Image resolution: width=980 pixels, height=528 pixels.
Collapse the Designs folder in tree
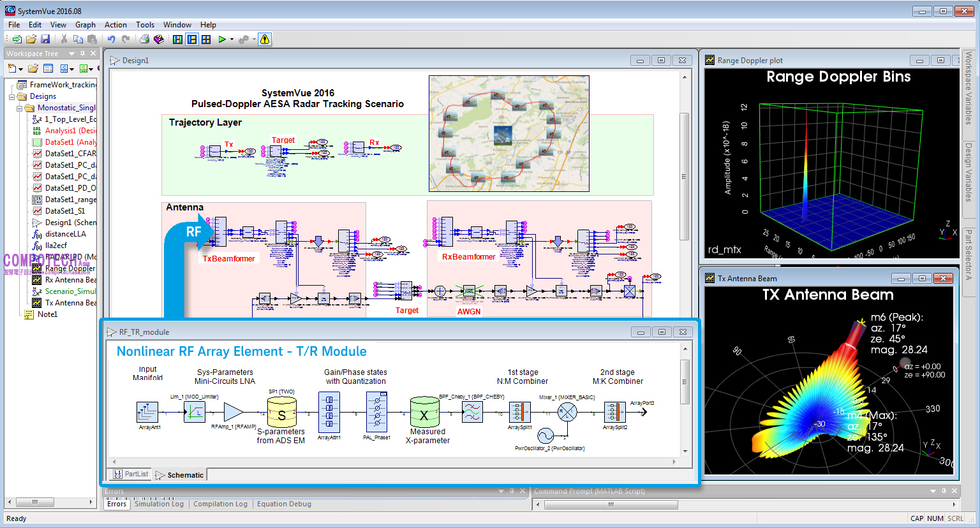pyautogui.click(x=11, y=97)
